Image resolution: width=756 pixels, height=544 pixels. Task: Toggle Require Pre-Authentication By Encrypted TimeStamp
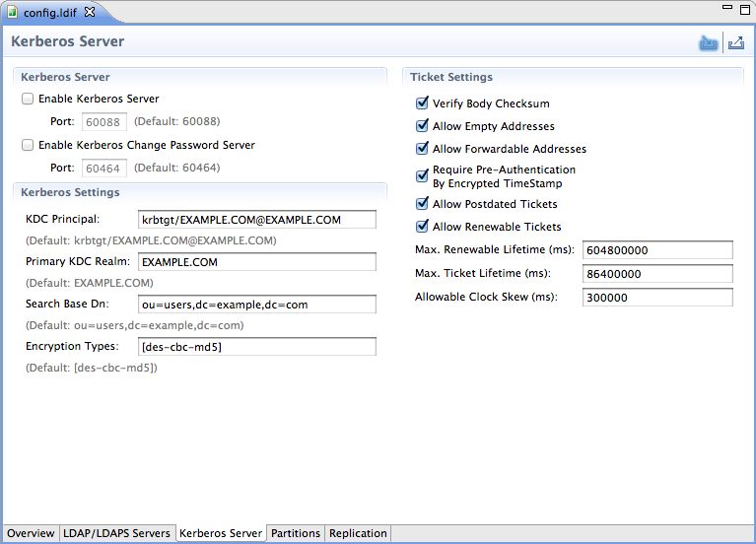coord(423,176)
